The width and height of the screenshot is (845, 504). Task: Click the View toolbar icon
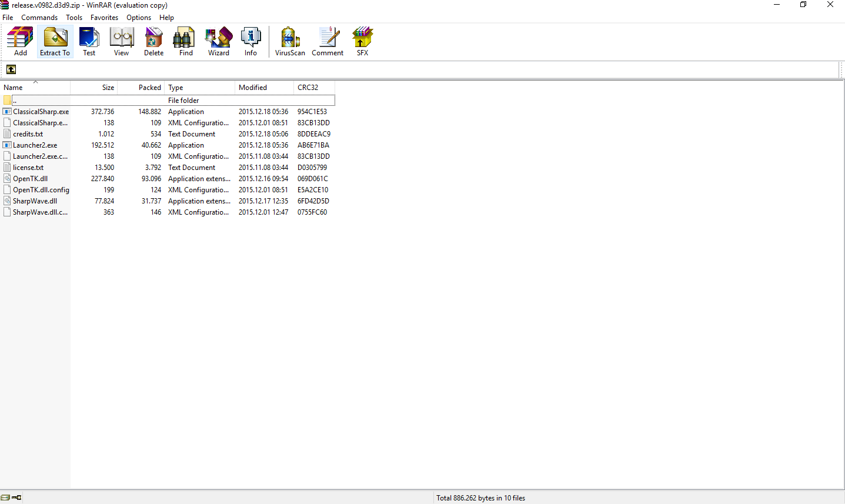tap(121, 41)
